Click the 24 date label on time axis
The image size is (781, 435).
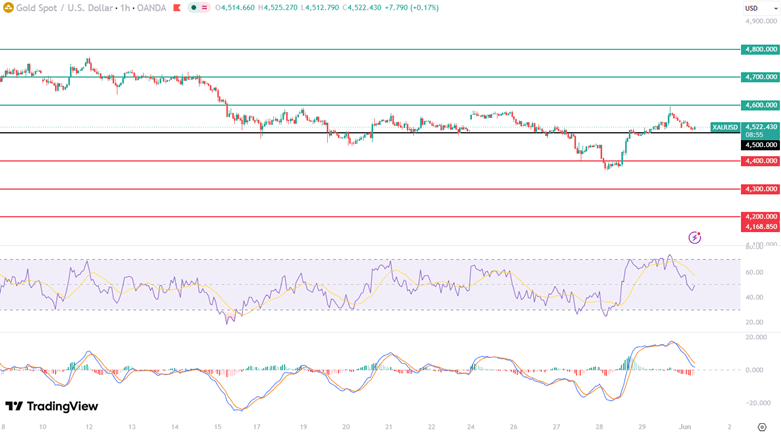pos(471,427)
